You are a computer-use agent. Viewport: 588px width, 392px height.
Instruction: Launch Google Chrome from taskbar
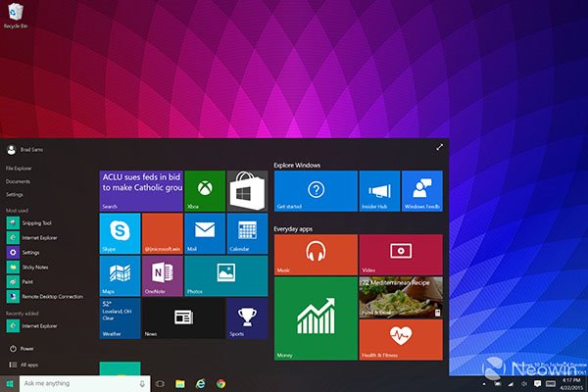[220, 384]
